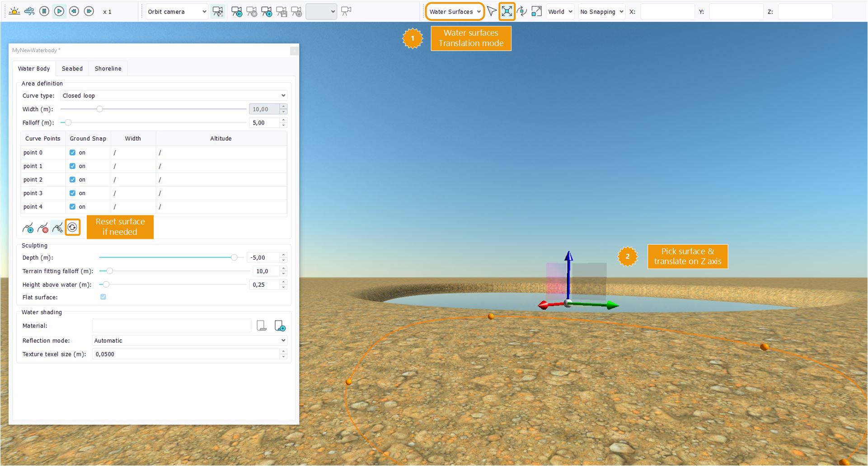The width and height of the screenshot is (868, 466).
Task: Click the reset surface icon
Action: coord(72,227)
